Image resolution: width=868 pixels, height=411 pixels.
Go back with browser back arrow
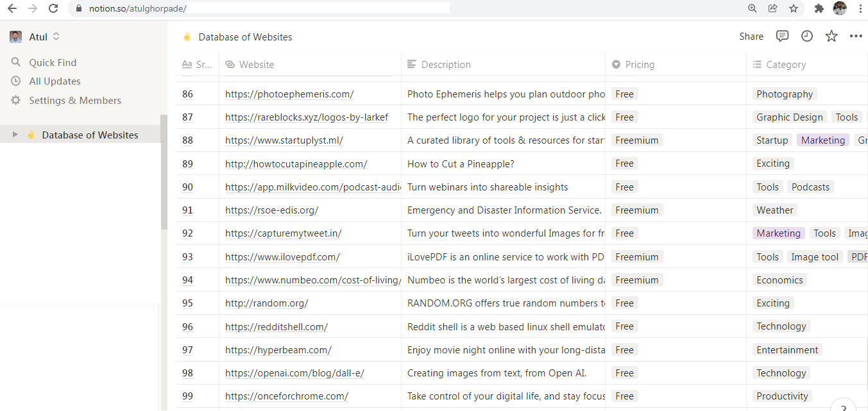click(x=12, y=8)
